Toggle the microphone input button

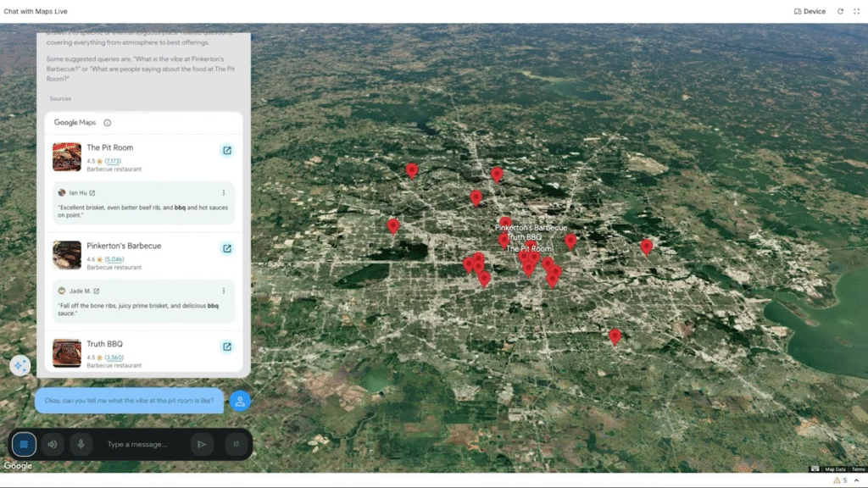pyautogui.click(x=81, y=444)
